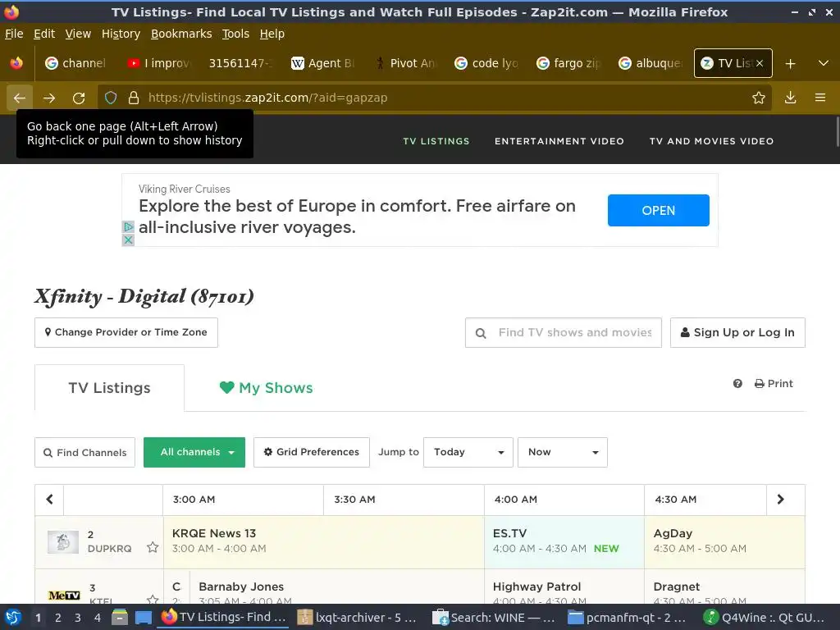Open the LXQt start menu icon
Screen dimensions: 840x630
coord(13,618)
